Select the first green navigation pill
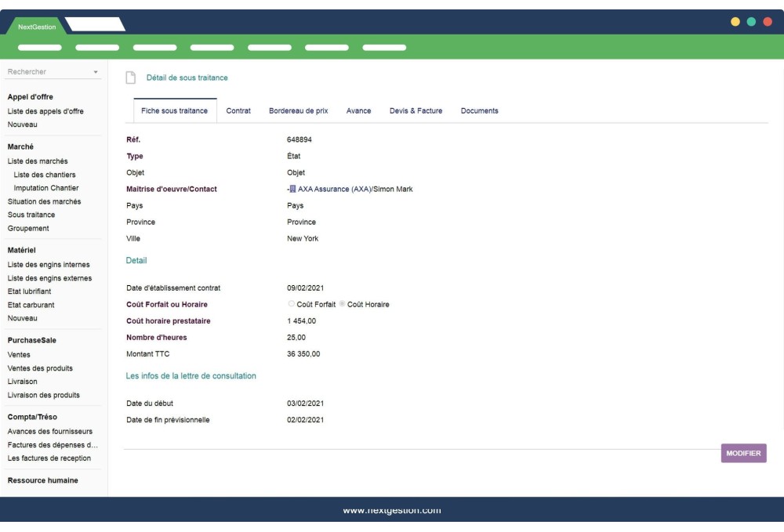Screen dimensions: 784x532 pyautogui.click(x=40, y=47)
